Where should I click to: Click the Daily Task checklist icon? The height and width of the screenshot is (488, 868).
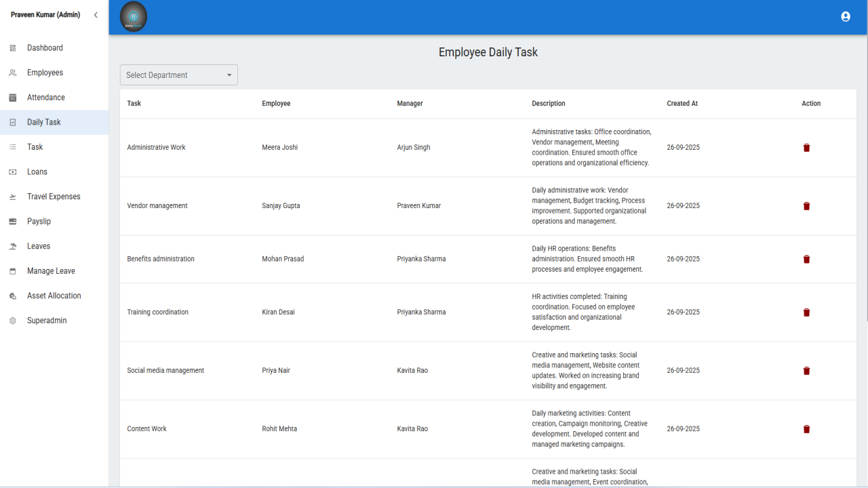point(13,123)
